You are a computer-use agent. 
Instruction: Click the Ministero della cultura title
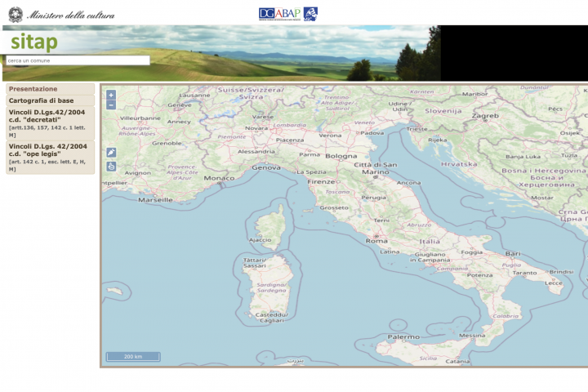click(71, 15)
